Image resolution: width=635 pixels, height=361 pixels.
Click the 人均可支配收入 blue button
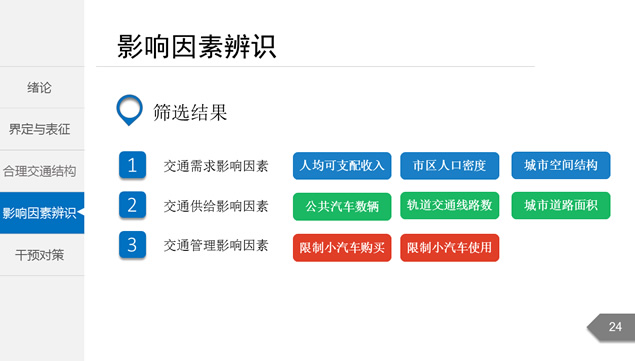[342, 166]
